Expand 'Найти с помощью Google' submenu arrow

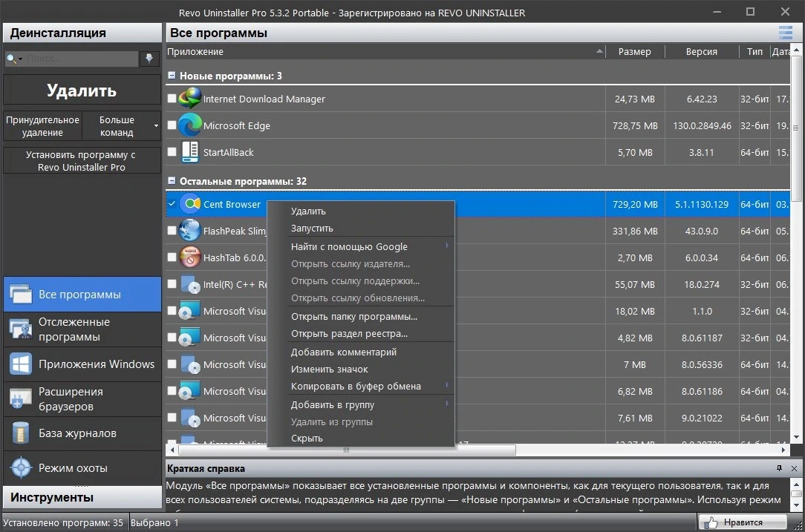tap(447, 246)
